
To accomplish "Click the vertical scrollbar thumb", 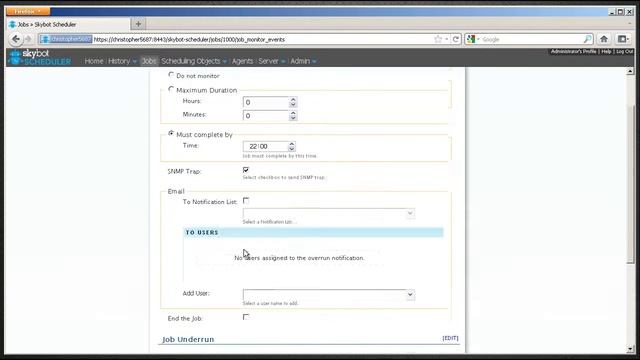I will coord(630,184).
